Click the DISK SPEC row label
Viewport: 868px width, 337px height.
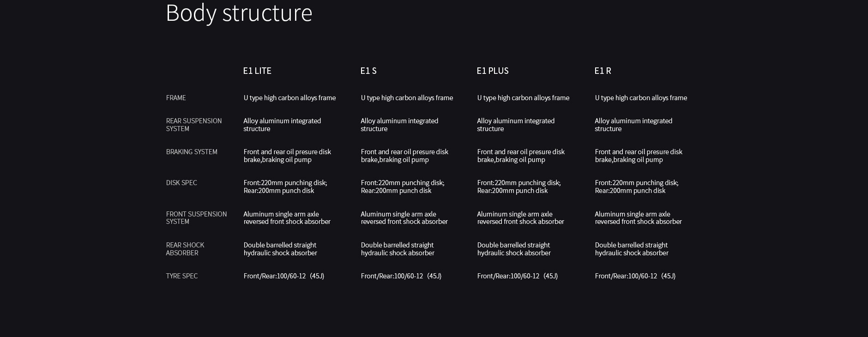click(x=181, y=183)
